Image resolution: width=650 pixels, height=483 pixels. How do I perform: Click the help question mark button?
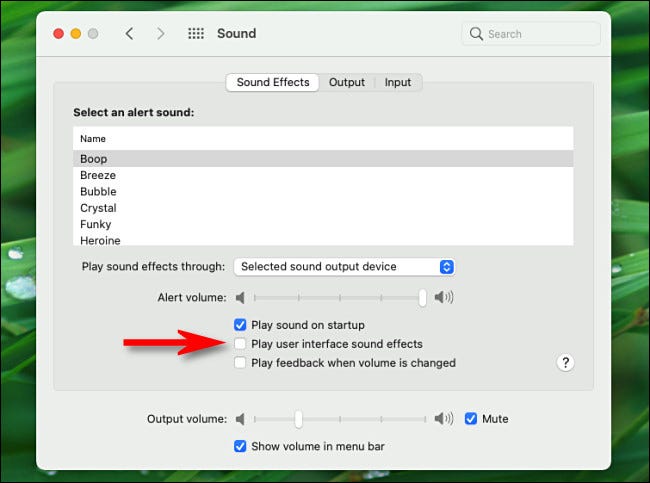[x=565, y=363]
